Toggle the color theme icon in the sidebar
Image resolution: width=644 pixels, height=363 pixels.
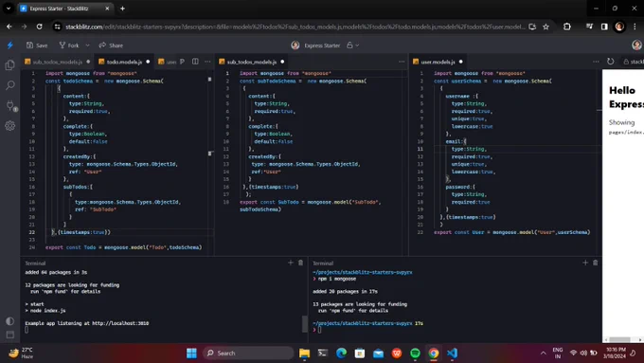tap(9, 321)
